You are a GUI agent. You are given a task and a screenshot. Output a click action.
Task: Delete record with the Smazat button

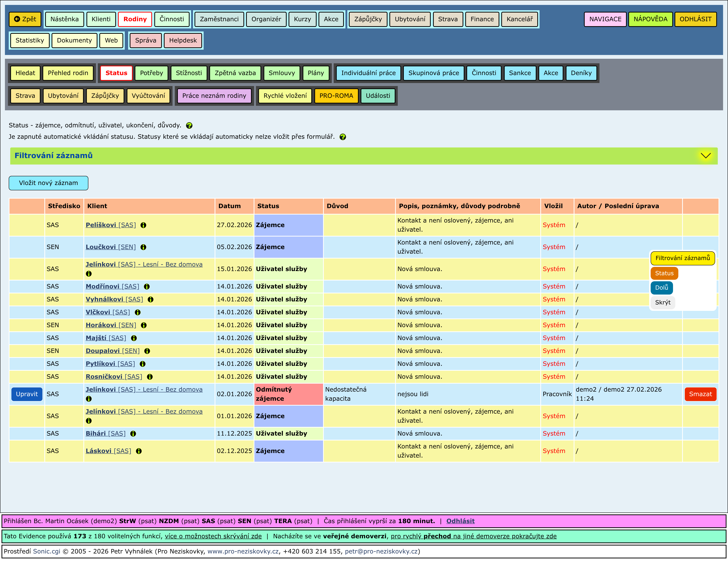pos(700,394)
